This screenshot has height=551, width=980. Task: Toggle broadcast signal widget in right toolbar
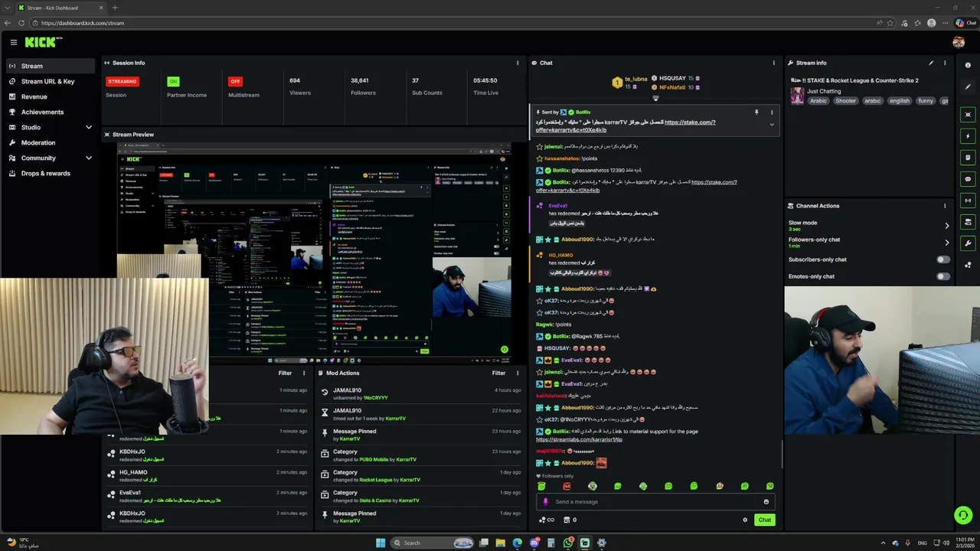(968, 201)
